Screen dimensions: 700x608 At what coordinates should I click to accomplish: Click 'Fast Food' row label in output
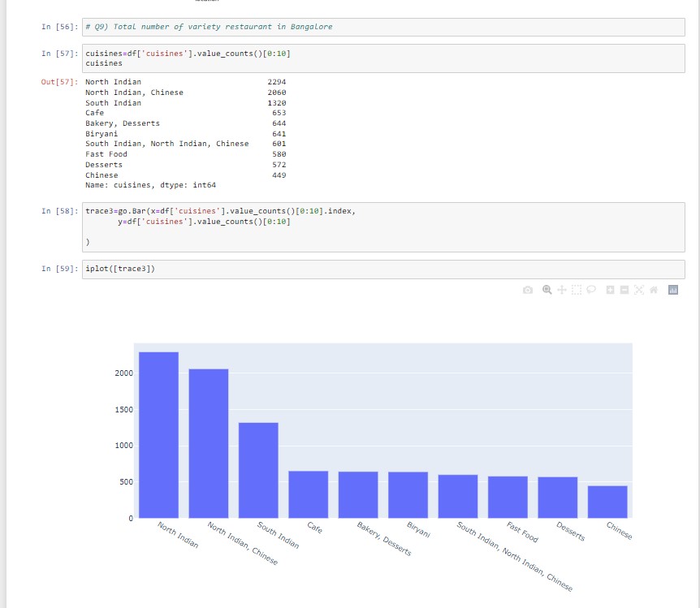pyautogui.click(x=106, y=154)
